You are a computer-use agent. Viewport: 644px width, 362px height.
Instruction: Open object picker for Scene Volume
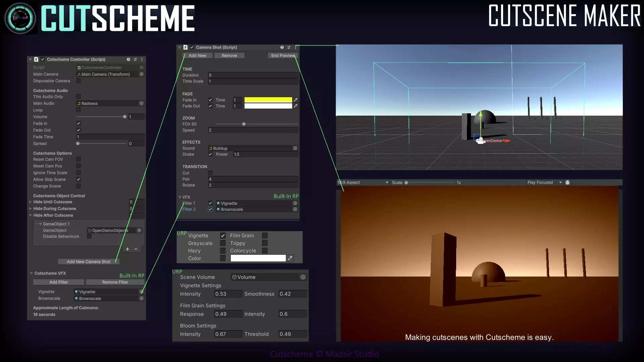pyautogui.click(x=303, y=277)
